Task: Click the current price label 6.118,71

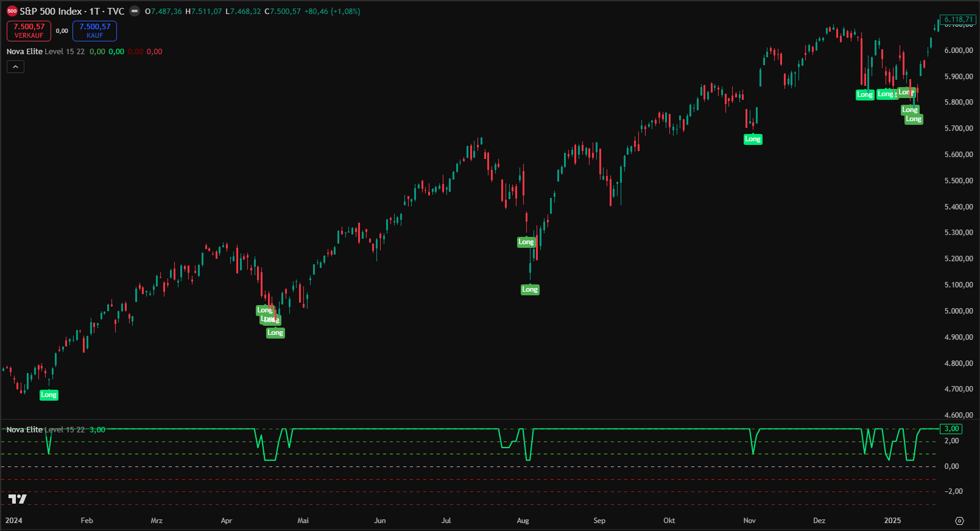Action: [x=958, y=19]
